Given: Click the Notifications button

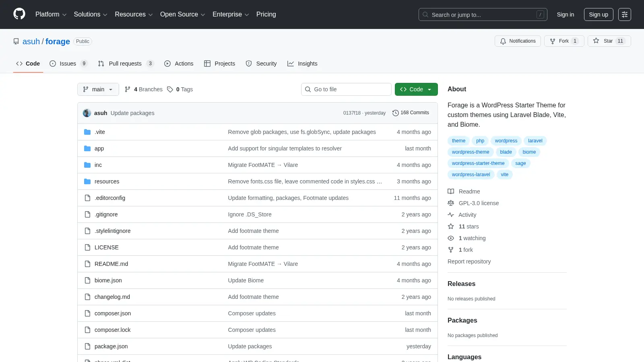Looking at the screenshot, I should [x=518, y=41].
